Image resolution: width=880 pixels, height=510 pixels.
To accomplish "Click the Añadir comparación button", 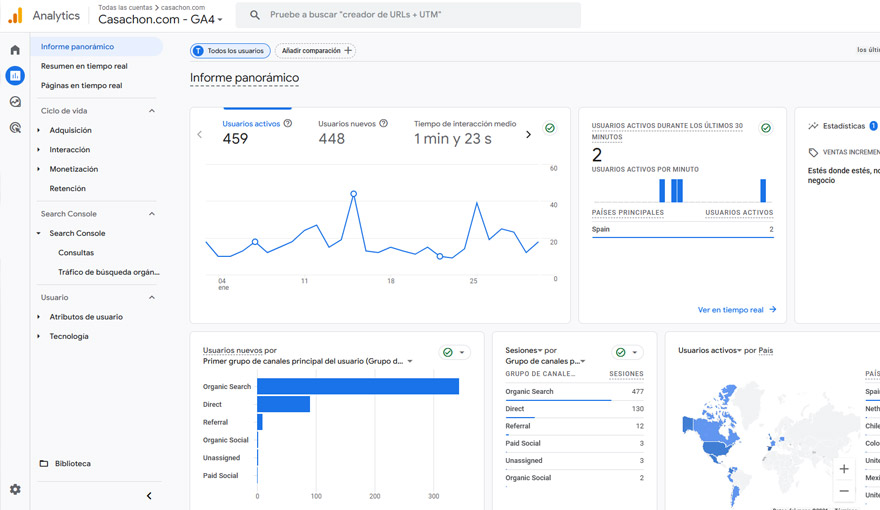I will (315, 50).
